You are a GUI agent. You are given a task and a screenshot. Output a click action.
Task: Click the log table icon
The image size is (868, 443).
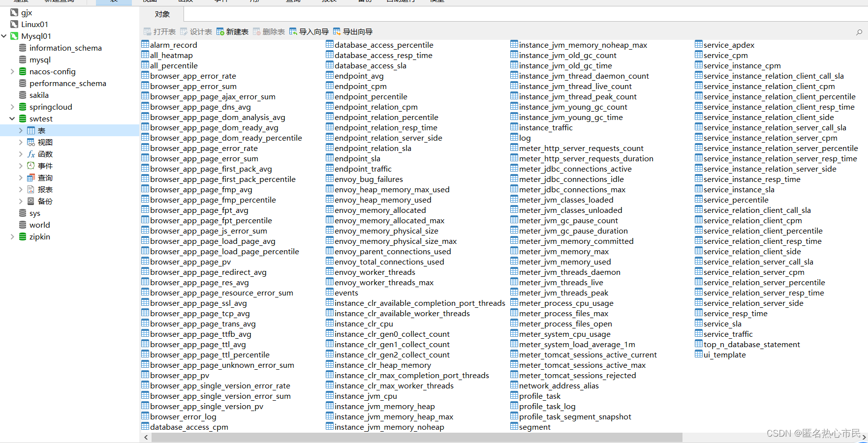pyautogui.click(x=514, y=137)
